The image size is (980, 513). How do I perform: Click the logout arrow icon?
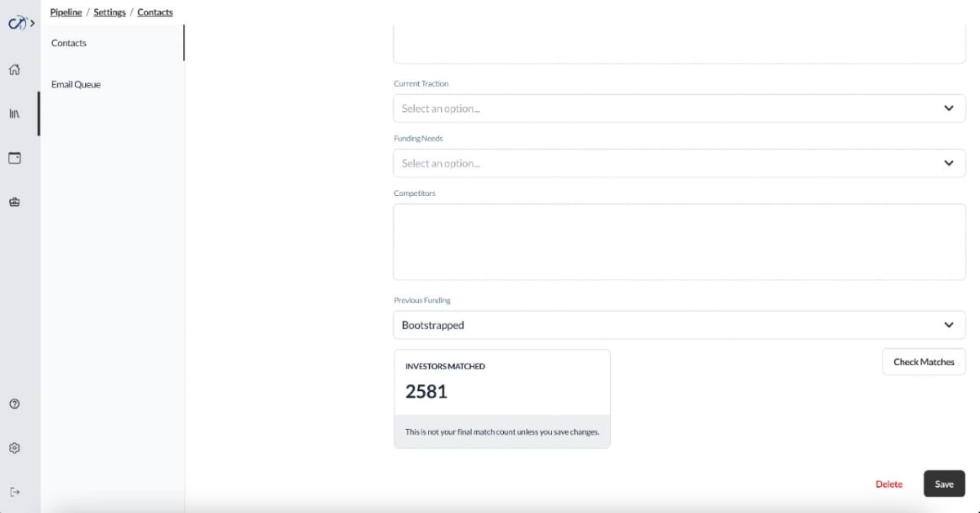(x=14, y=492)
